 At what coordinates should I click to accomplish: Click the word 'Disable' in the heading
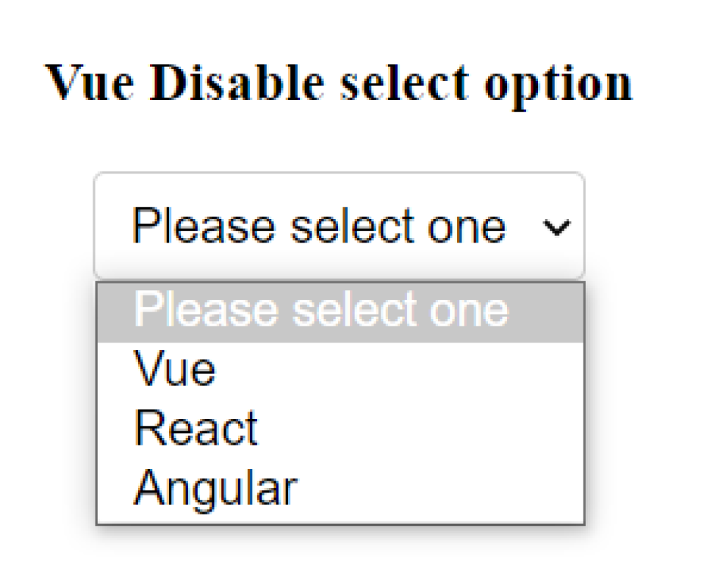click(x=239, y=82)
